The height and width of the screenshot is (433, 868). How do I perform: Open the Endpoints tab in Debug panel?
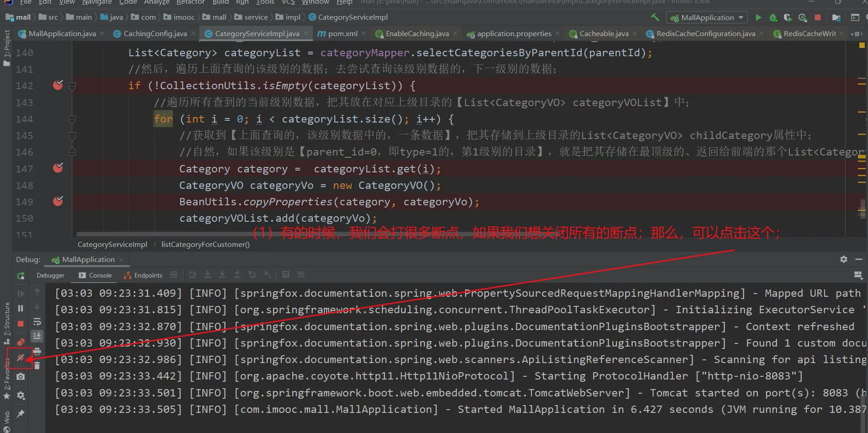[x=143, y=275]
